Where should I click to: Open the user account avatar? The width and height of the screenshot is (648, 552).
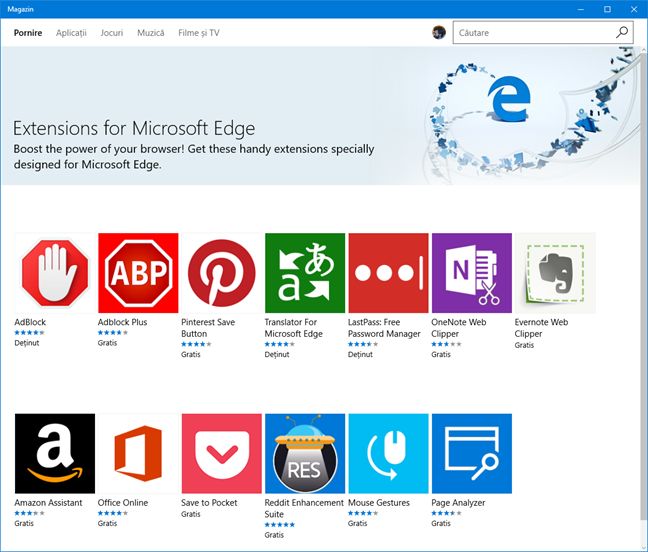tap(439, 32)
